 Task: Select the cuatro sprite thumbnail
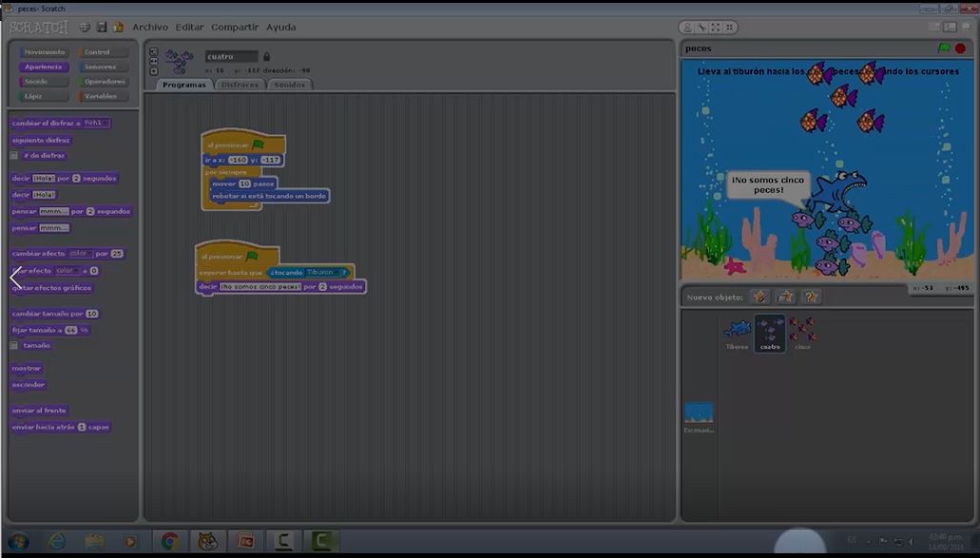(770, 333)
